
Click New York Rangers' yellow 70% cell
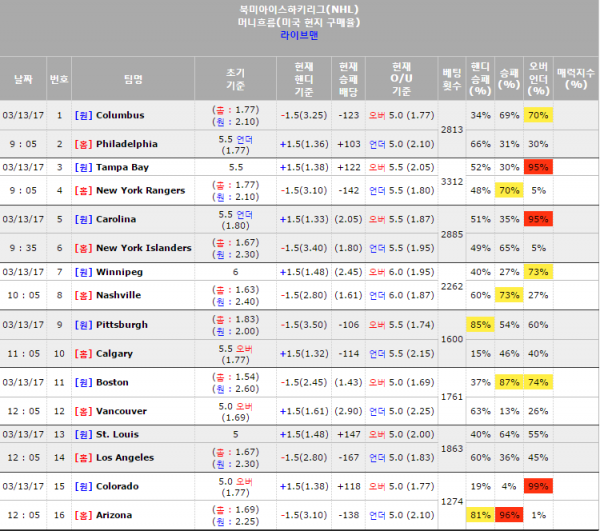pos(509,191)
